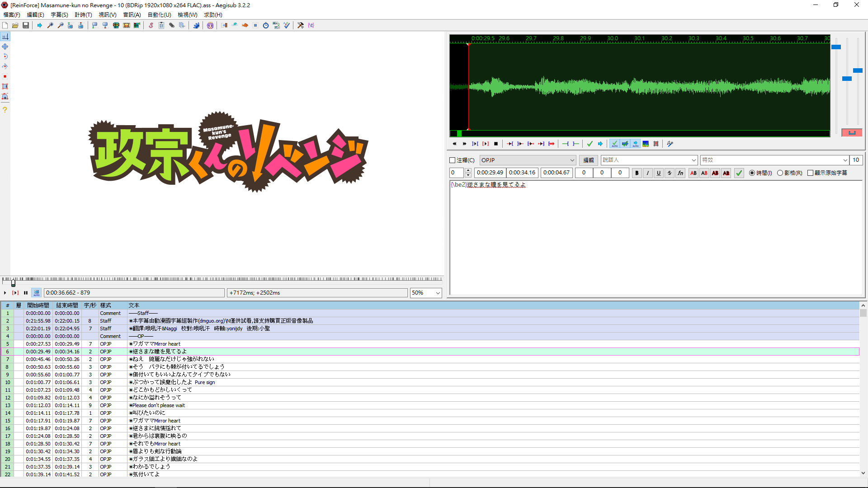Pick primary color with first AB button
The width and height of the screenshot is (868, 488).
tap(693, 173)
